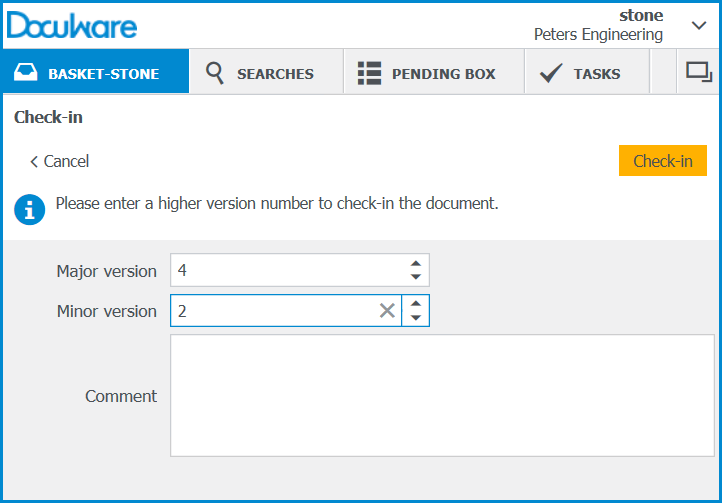This screenshot has height=503, width=722.
Task: Decrease the Minor version number
Action: (416, 318)
